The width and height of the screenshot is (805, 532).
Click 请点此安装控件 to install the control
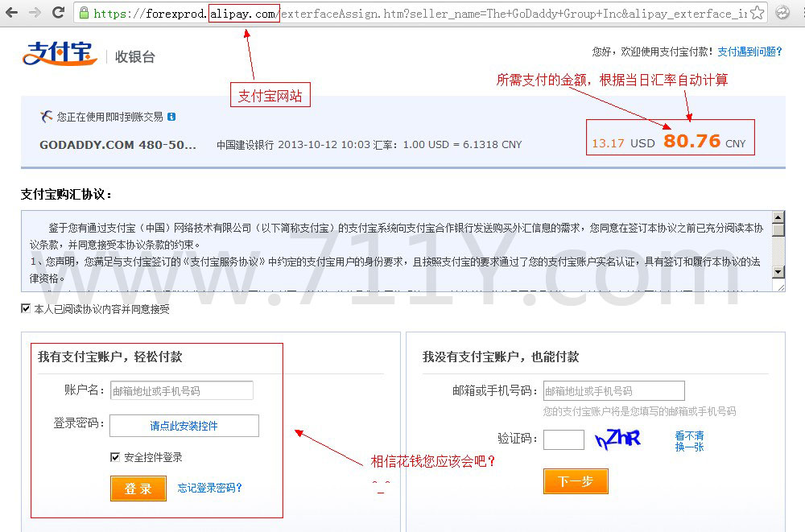point(184,426)
